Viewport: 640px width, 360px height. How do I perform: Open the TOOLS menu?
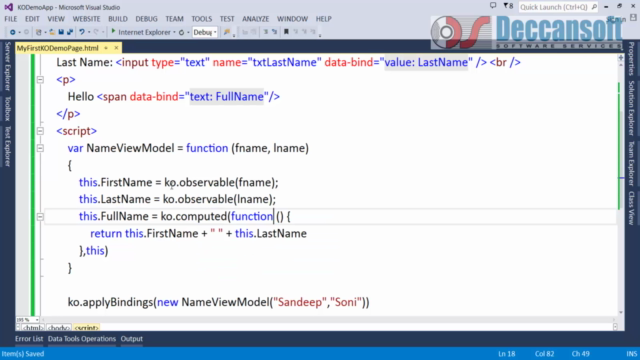(202, 19)
